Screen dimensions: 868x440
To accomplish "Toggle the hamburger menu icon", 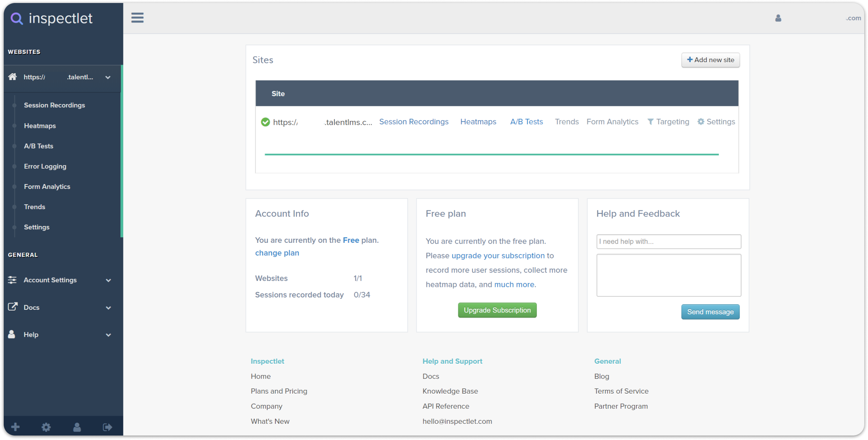I will (137, 18).
